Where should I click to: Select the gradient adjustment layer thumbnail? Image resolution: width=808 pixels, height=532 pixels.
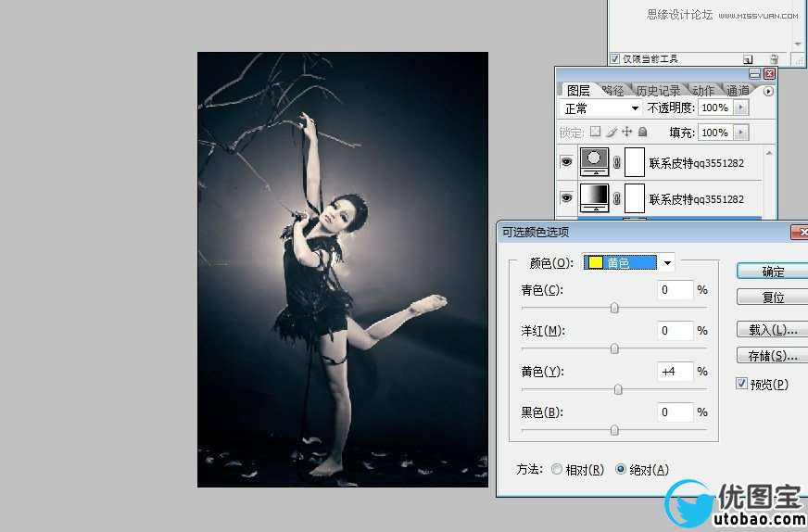[594, 198]
